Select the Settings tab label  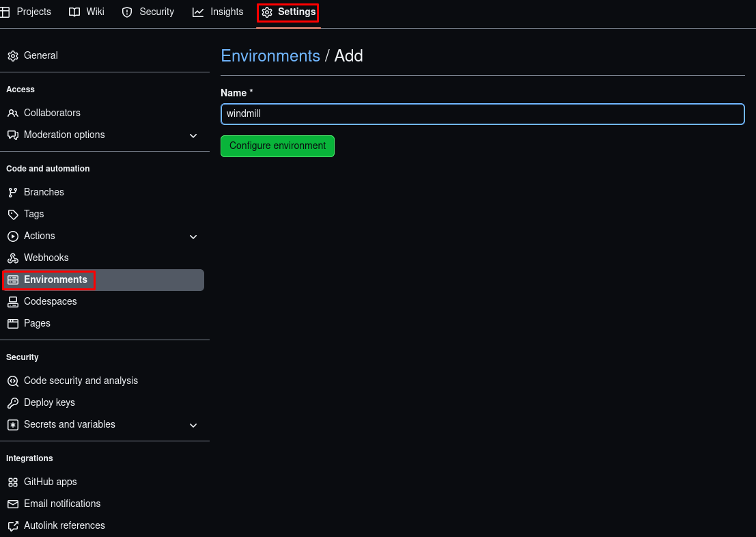[x=296, y=12]
